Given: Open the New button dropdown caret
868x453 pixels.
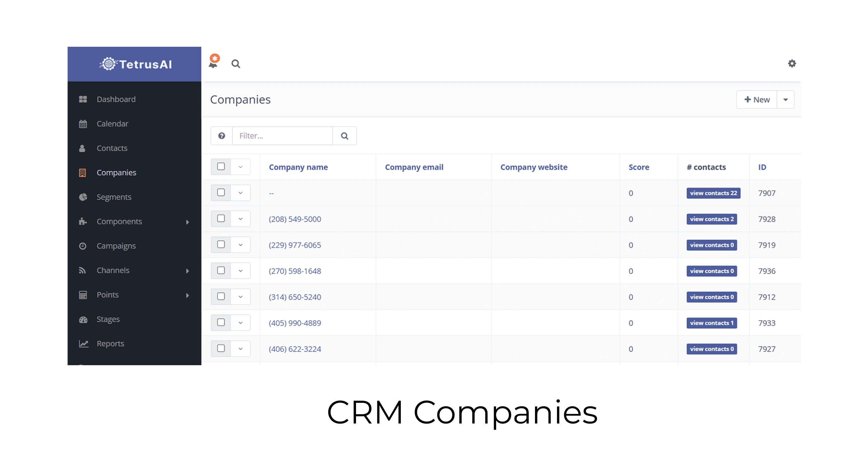Looking at the screenshot, I should pos(785,99).
